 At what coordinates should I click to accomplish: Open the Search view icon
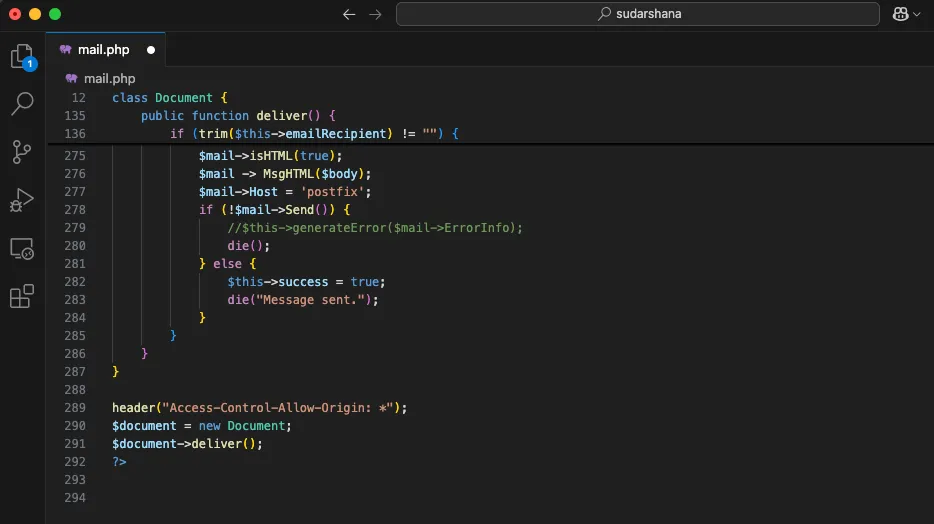23,104
